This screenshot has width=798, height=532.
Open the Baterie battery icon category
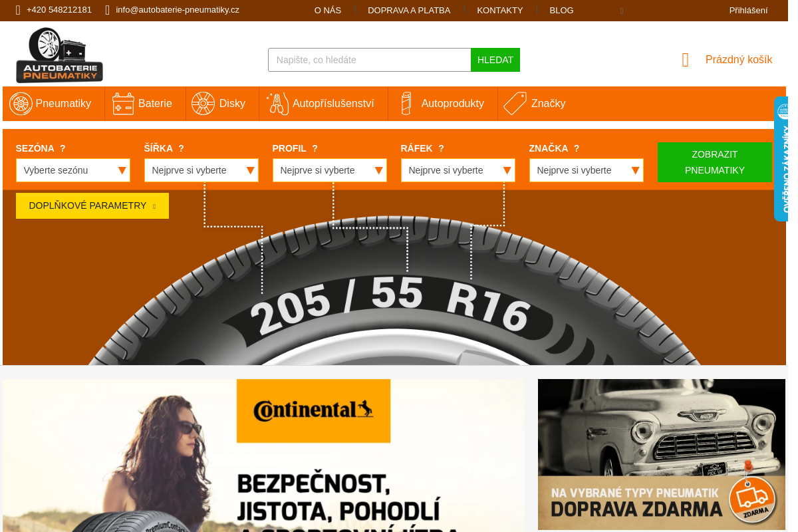[x=123, y=104]
